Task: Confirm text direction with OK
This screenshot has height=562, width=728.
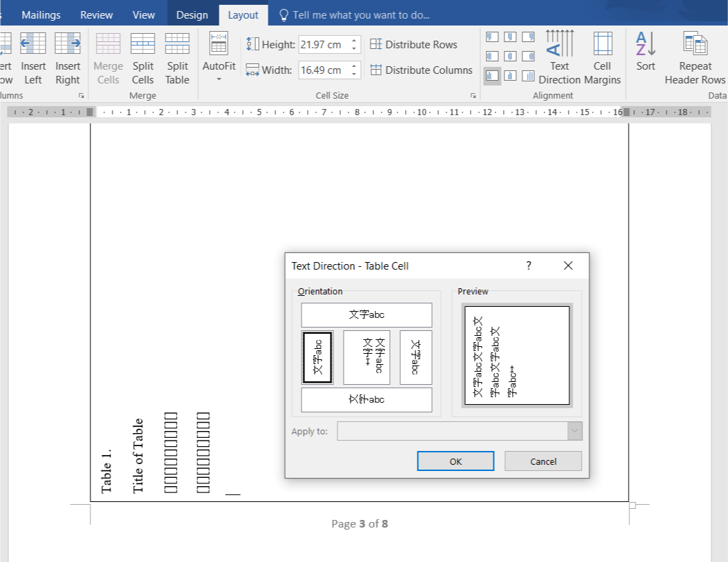Action: click(x=455, y=461)
